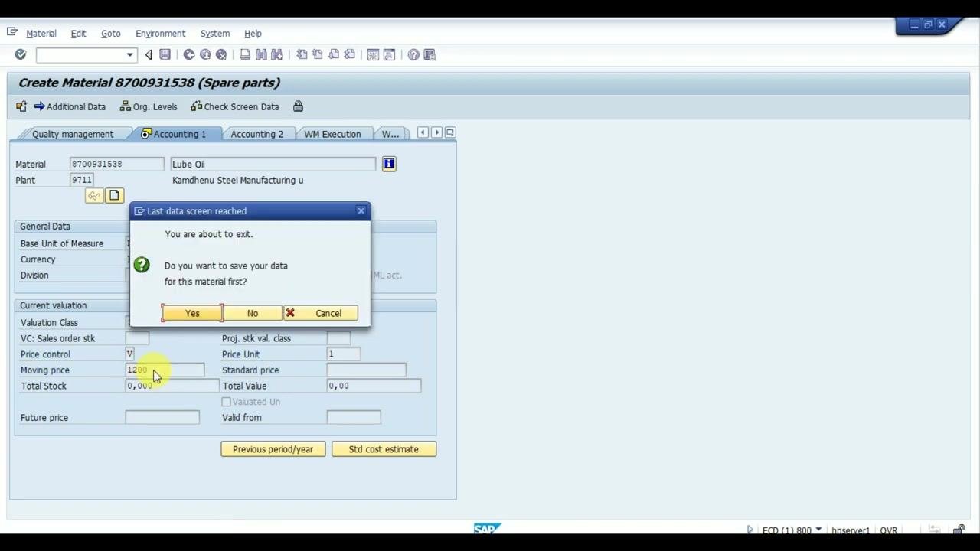Click the Save floppy disk icon
The height and width of the screenshot is (551, 980).
pyautogui.click(x=165, y=54)
